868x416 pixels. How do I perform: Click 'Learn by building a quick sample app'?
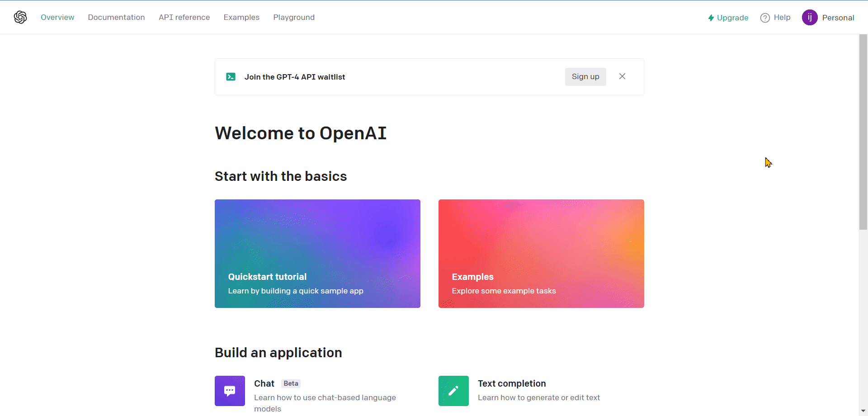pos(296,291)
